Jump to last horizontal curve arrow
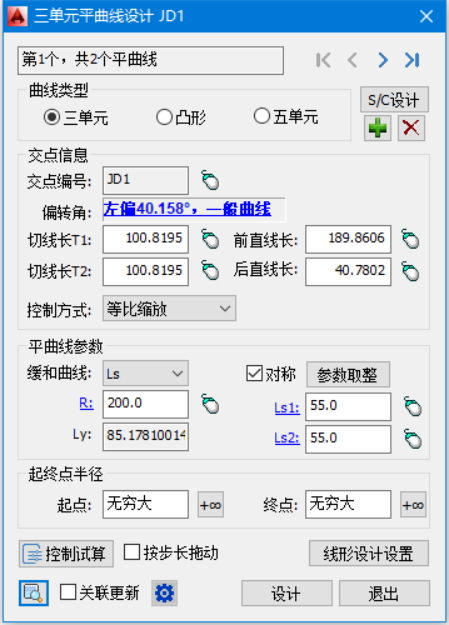449x625 pixels. click(x=412, y=60)
